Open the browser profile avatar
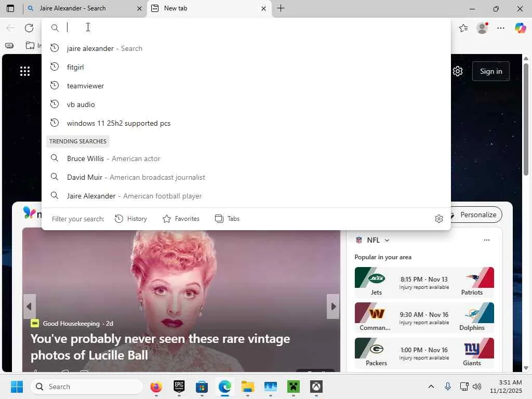532x399 pixels. tap(482, 28)
